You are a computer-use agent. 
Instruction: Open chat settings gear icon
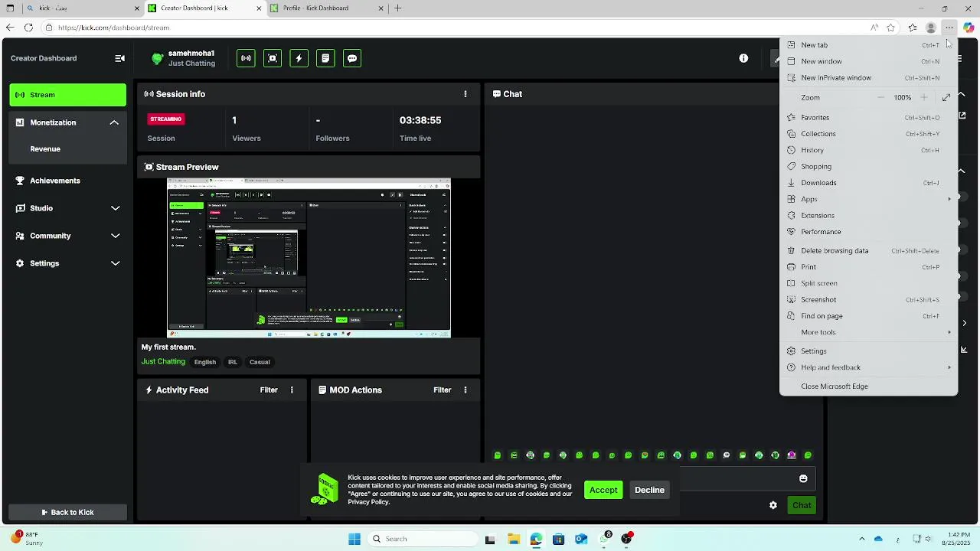point(773,505)
